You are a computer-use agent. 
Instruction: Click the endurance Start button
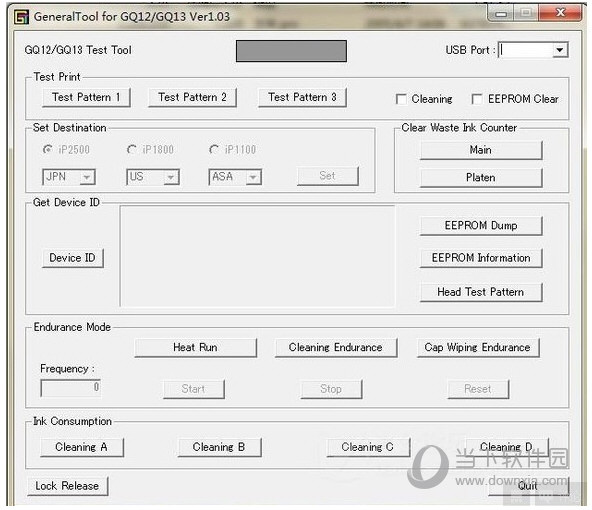pos(194,389)
